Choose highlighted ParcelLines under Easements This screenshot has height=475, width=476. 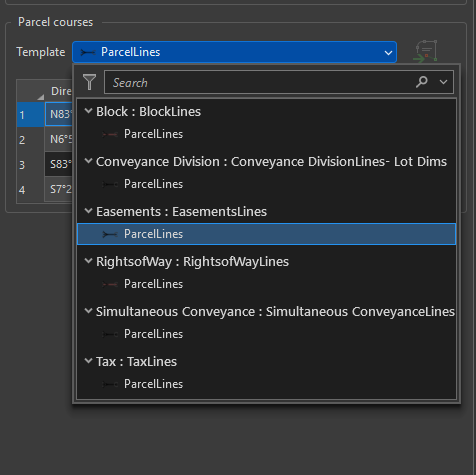[266, 234]
